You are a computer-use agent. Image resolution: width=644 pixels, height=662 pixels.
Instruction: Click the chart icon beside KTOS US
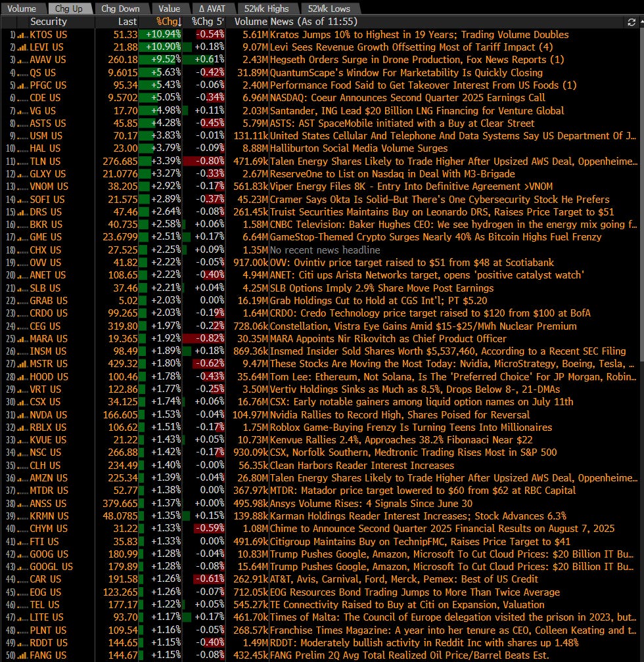pos(22,35)
